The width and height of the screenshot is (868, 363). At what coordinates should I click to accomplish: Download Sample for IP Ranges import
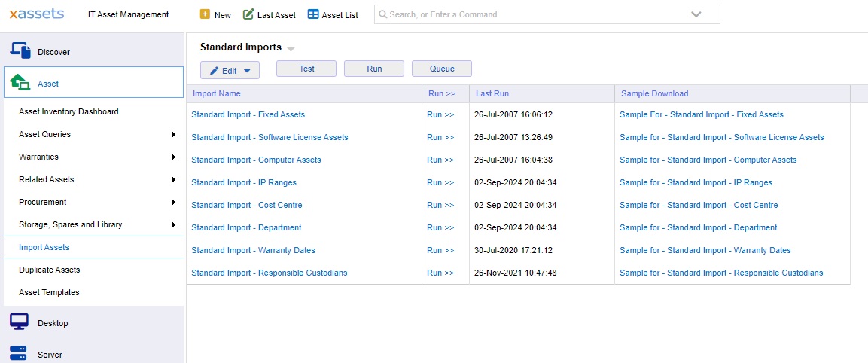[x=696, y=182]
